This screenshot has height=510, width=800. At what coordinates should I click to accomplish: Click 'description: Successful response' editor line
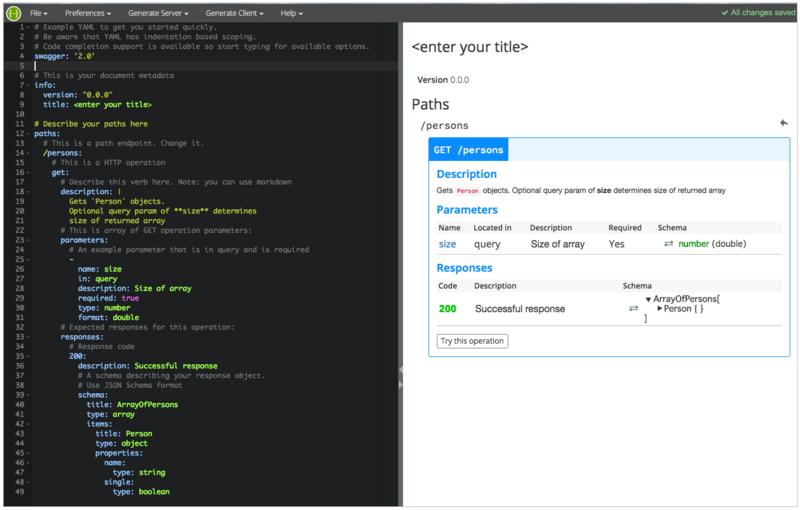point(147,366)
